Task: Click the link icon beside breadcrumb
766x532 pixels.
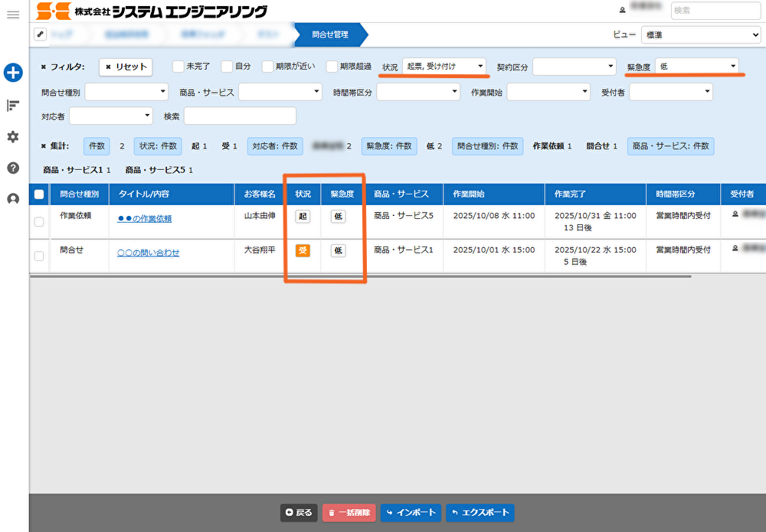Action: point(40,34)
